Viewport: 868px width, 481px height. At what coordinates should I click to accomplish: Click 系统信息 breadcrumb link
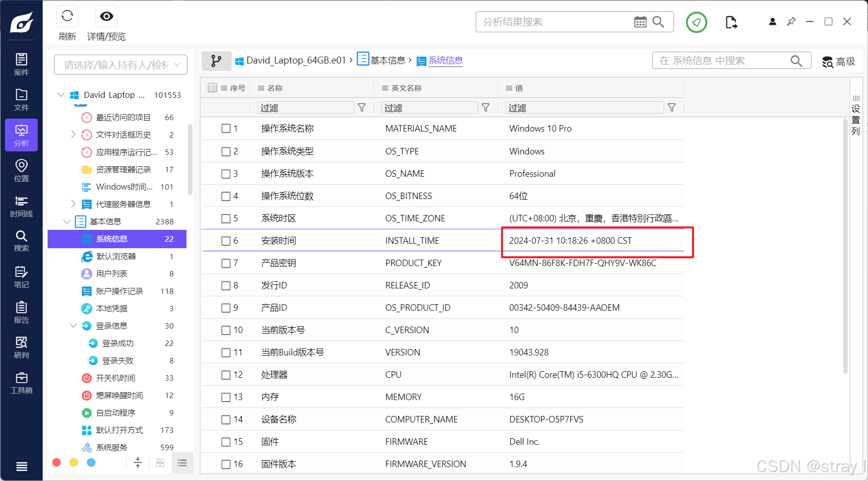pyautogui.click(x=445, y=60)
